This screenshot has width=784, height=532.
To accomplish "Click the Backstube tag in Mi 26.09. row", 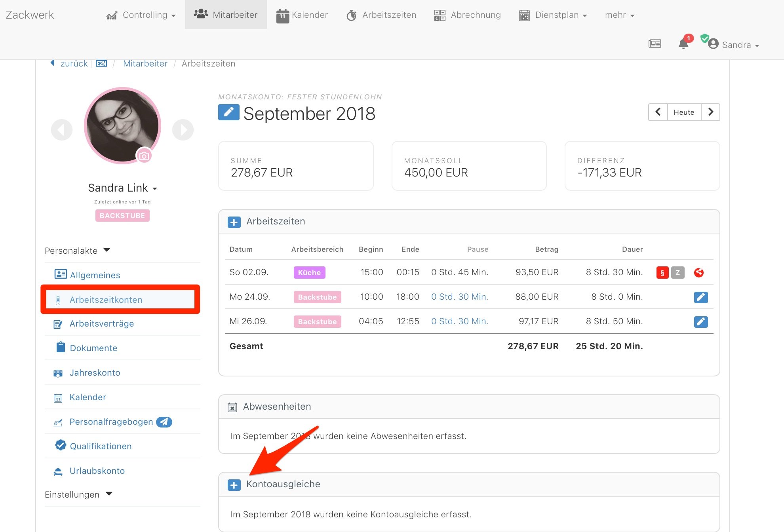I will click(x=317, y=321).
